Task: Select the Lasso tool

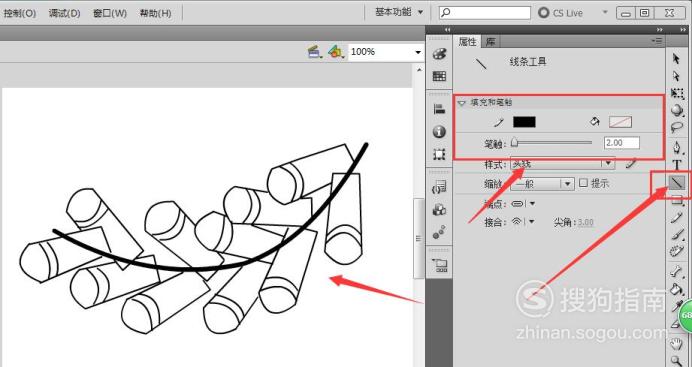Action: [x=676, y=128]
